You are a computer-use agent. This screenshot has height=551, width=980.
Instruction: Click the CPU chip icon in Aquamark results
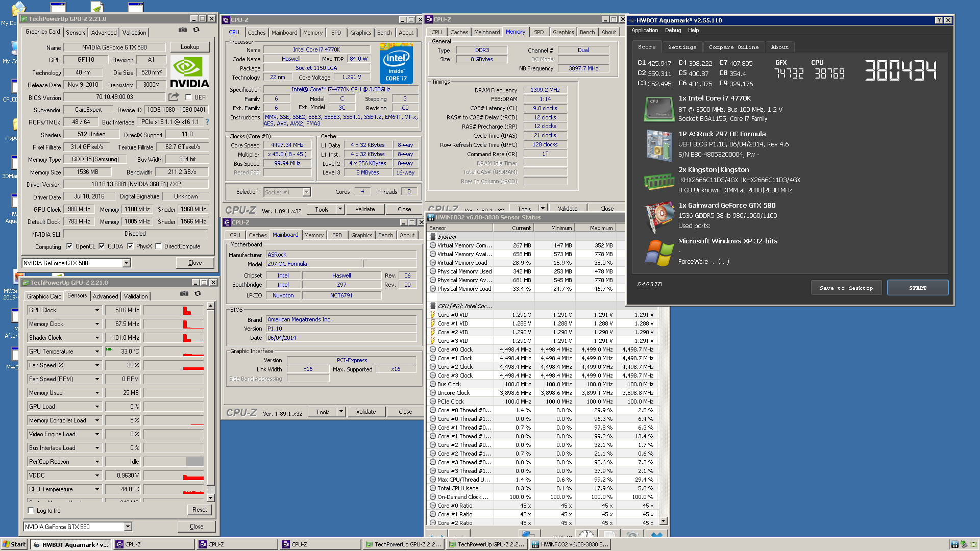[659, 109]
